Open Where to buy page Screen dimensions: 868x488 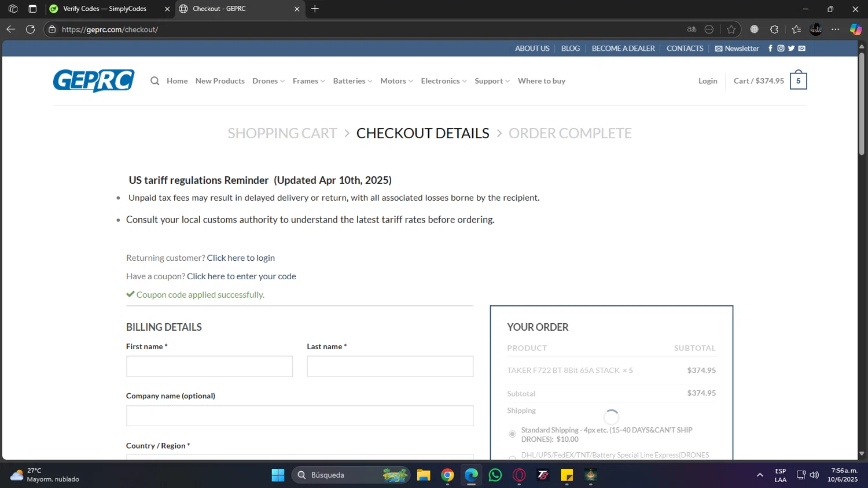[542, 81]
